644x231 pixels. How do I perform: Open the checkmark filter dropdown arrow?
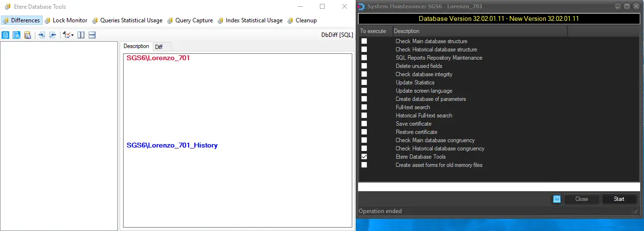pos(72,35)
